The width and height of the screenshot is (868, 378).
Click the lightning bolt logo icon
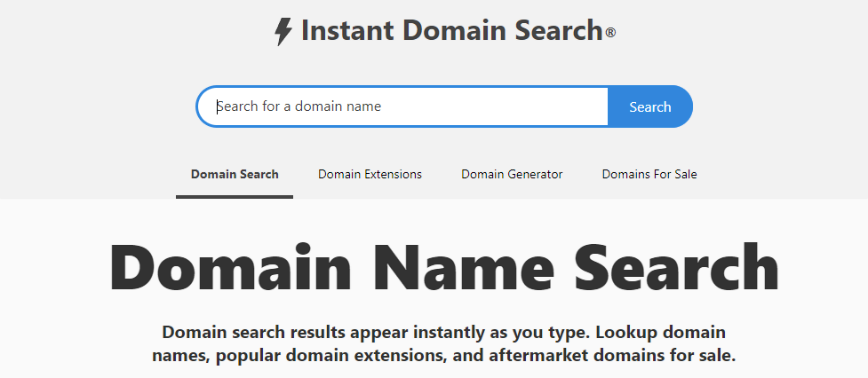283,32
